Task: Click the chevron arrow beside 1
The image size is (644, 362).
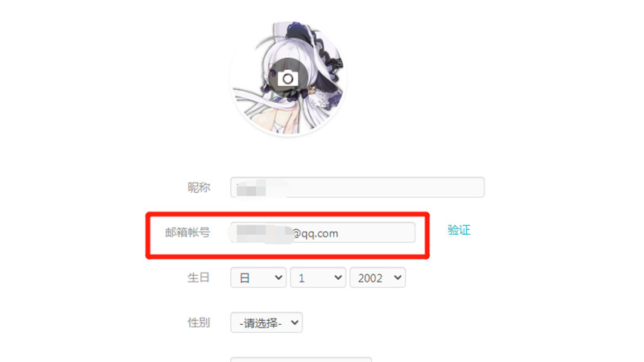Action: (x=338, y=278)
